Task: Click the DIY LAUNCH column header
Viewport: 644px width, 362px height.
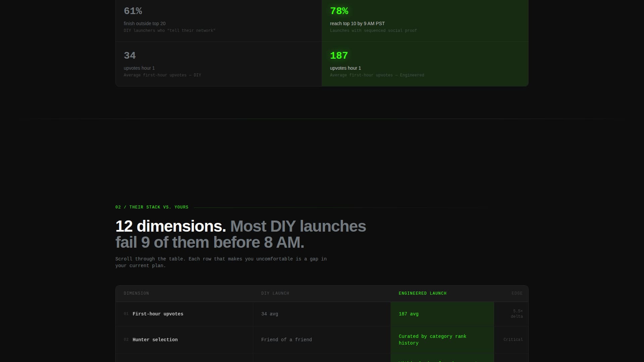Action: pyautogui.click(x=275, y=293)
